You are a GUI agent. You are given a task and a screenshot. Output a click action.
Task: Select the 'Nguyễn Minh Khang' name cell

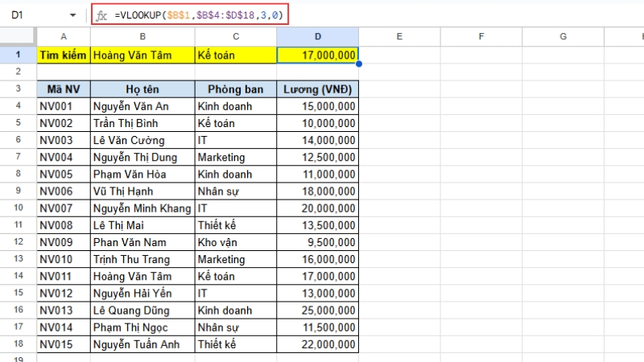tap(142, 208)
